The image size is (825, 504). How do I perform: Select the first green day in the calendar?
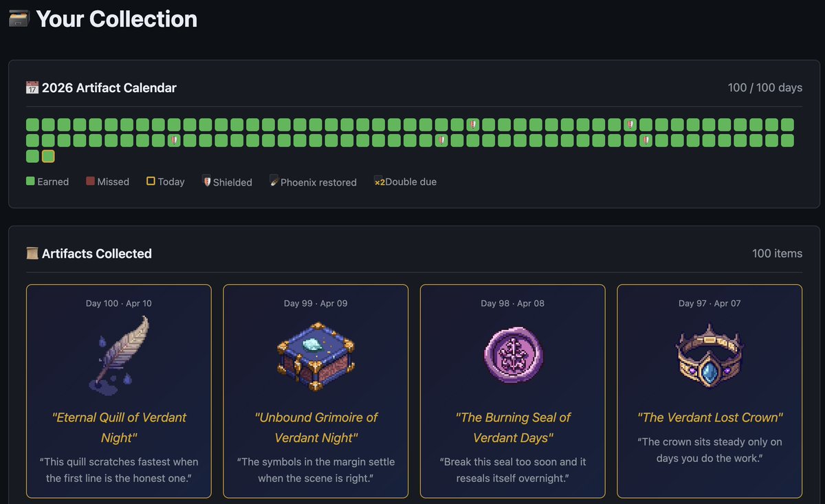click(32, 124)
